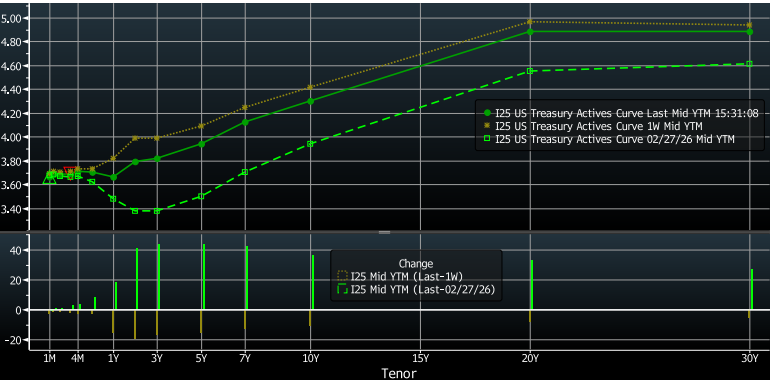Click the '7Y' tenor axis label
The image size is (770, 380).
click(x=246, y=358)
